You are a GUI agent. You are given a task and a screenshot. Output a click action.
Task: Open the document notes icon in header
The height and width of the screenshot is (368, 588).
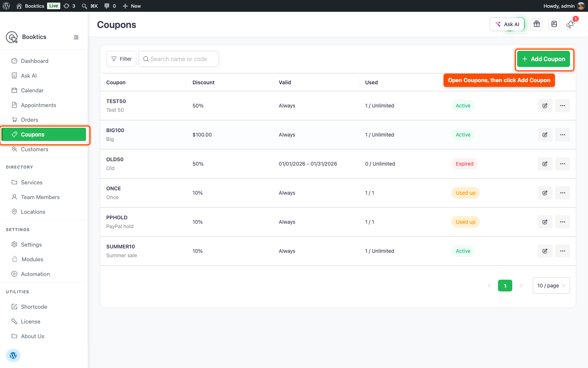(554, 24)
